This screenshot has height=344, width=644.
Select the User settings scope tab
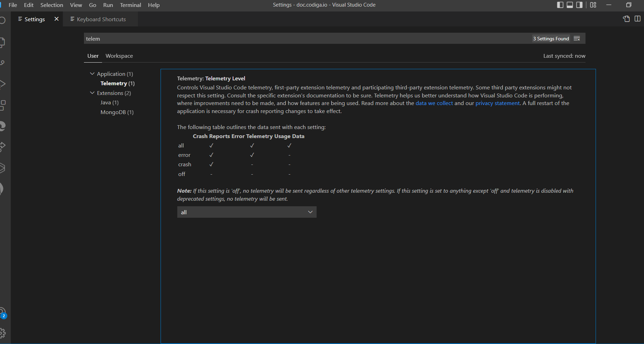93,56
